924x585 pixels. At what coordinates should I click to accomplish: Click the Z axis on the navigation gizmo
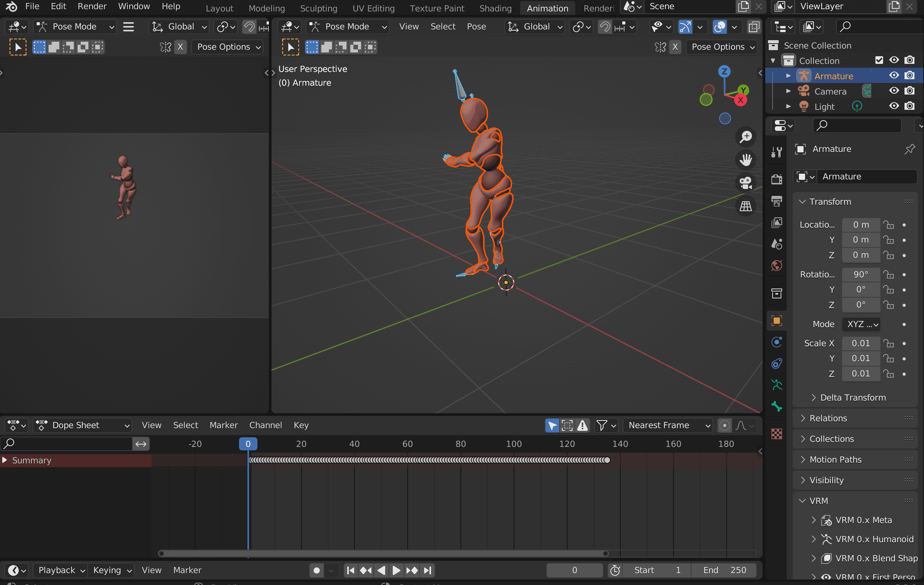click(724, 71)
